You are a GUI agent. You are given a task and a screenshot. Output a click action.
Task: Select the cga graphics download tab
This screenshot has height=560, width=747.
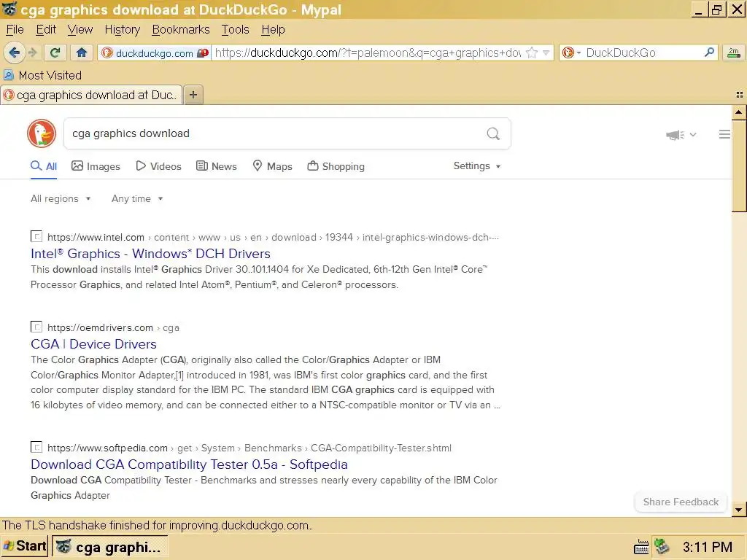point(91,95)
